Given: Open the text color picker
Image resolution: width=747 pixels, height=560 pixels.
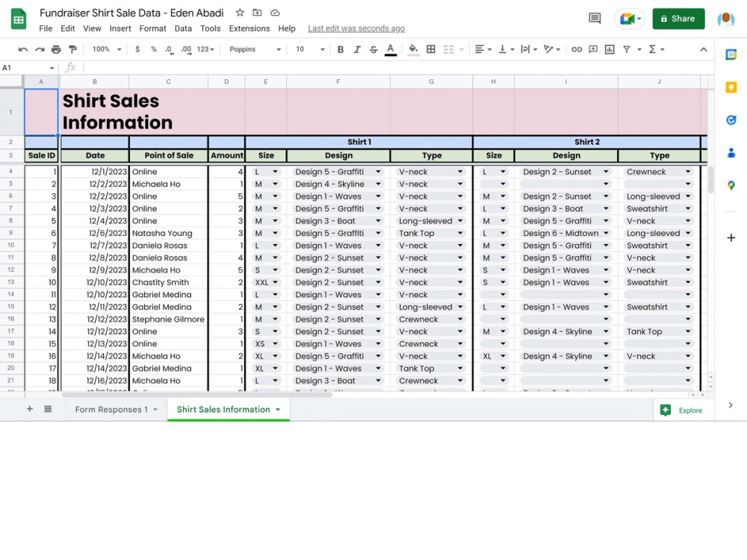Looking at the screenshot, I should pyautogui.click(x=391, y=49).
